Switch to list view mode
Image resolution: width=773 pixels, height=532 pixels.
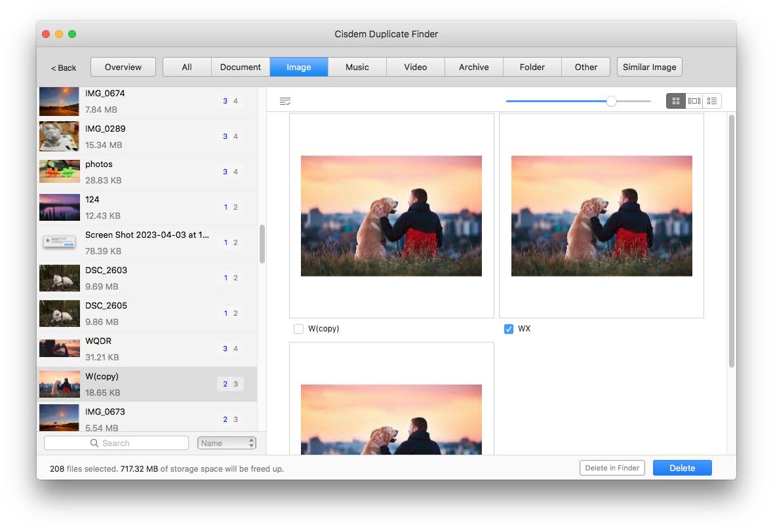click(711, 101)
